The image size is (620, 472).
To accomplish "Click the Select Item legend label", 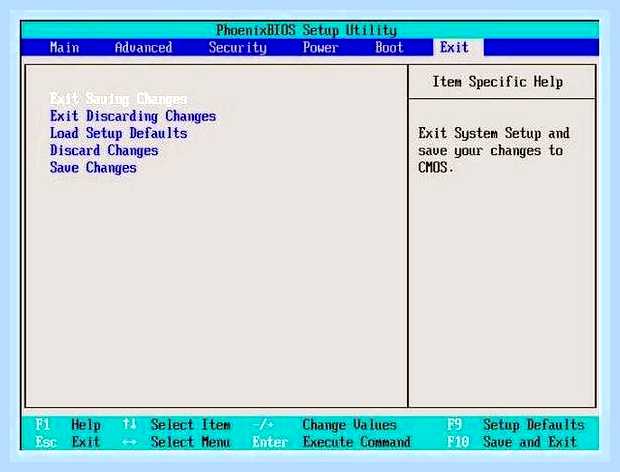I will point(191,425).
